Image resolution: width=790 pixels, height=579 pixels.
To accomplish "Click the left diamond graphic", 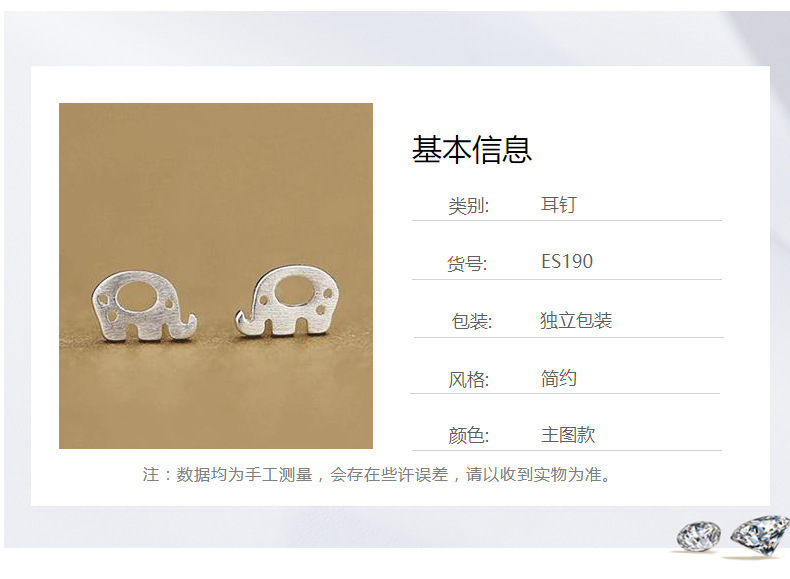I will [x=698, y=536].
